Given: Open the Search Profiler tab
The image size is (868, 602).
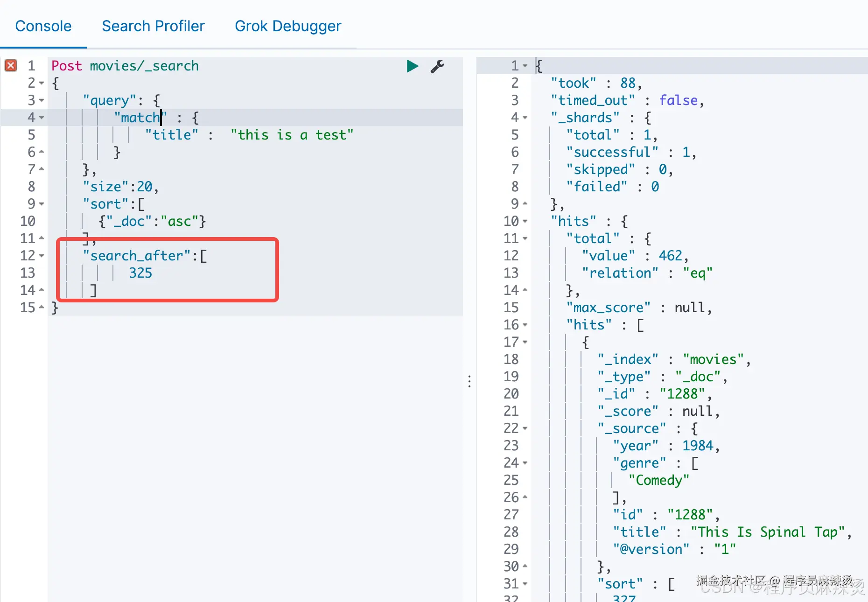Looking at the screenshot, I should tap(153, 26).
